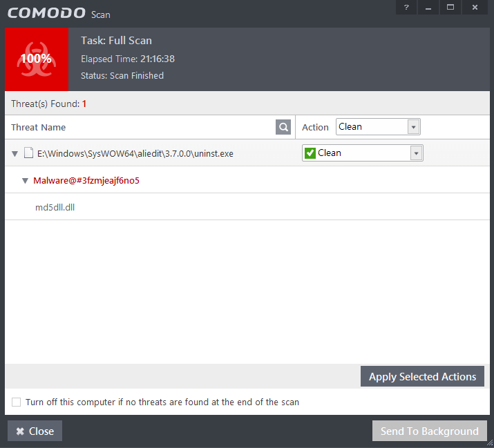The width and height of the screenshot is (494, 448).
Task: Maximize the scan window
Action: [450, 7]
